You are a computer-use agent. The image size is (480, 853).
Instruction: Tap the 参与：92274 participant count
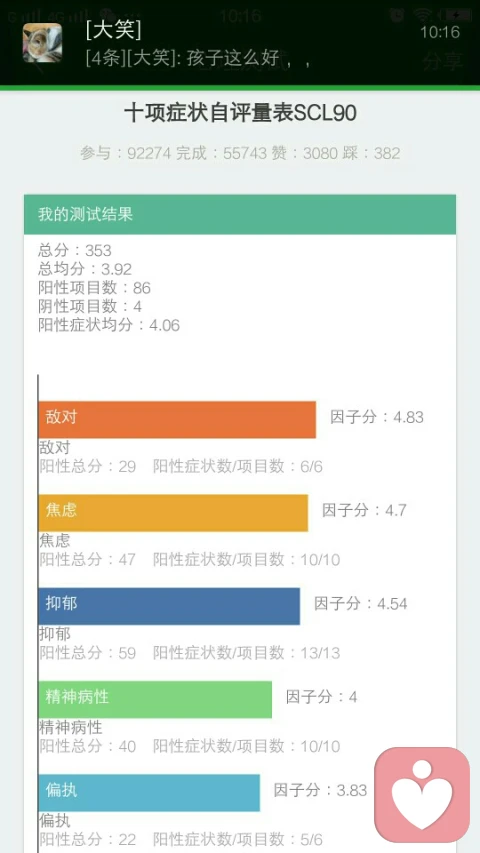[x=126, y=153]
